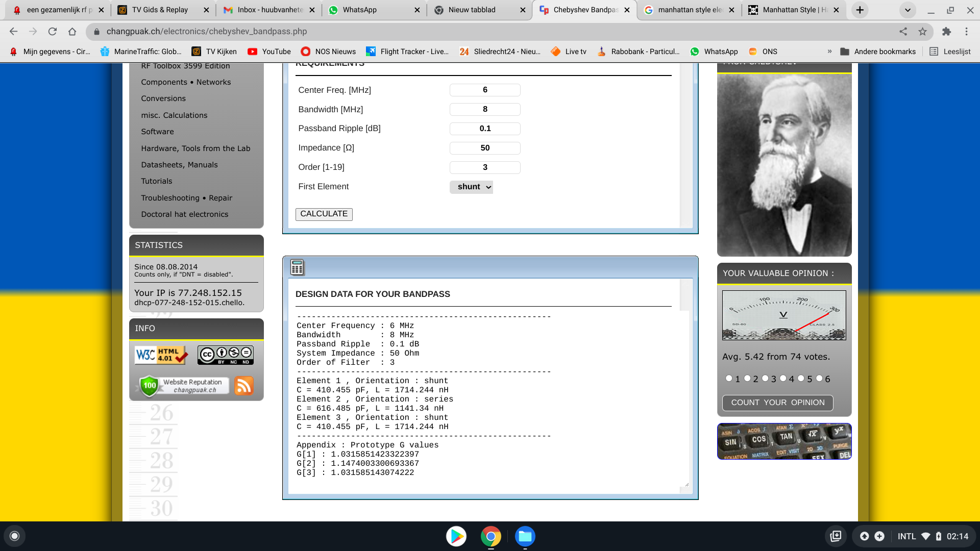Open Components • Networks menu item
The width and height of the screenshot is (980, 551).
(x=186, y=82)
